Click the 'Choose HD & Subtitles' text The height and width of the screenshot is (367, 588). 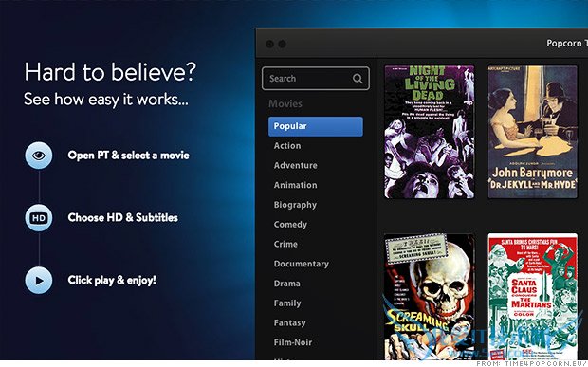pos(122,218)
